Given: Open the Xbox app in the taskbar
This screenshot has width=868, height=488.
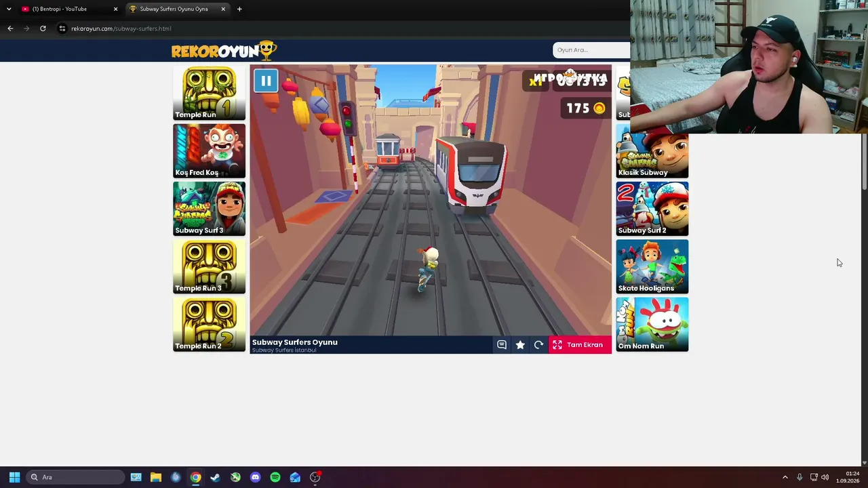Looking at the screenshot, I should (235, 477).
